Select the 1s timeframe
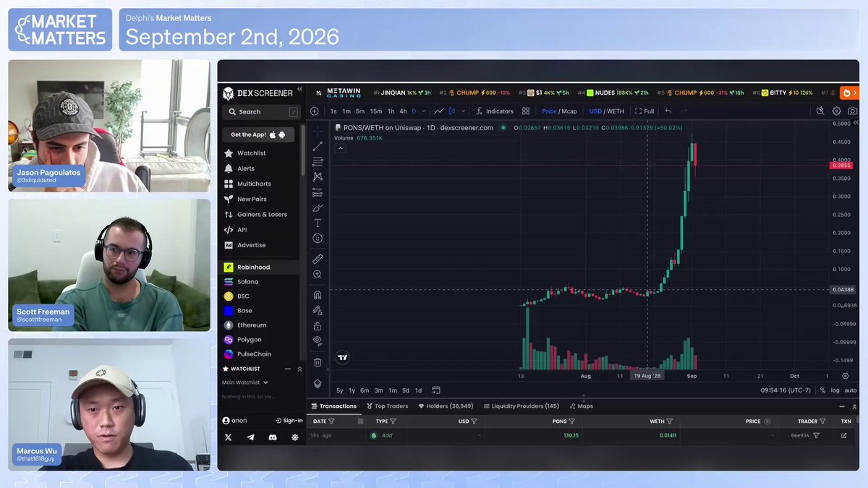 click(333, 111)
